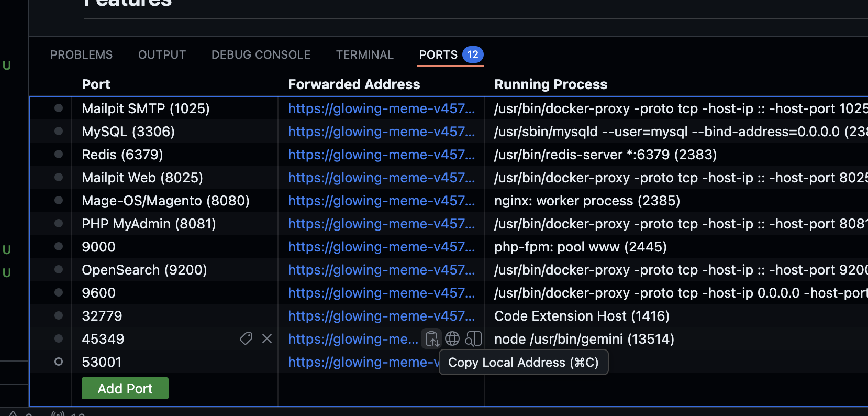Click the status dot beside Redis (6379)

(x=59, y=155)
